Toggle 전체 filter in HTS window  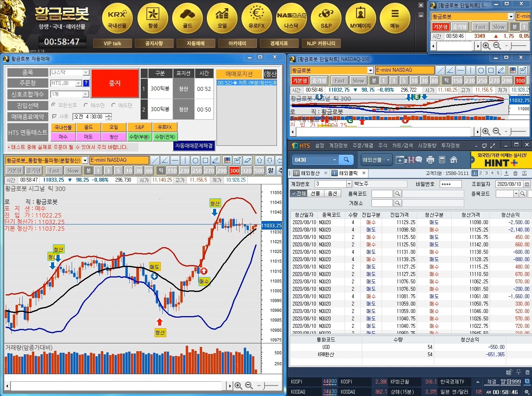[x=298, y=193]
